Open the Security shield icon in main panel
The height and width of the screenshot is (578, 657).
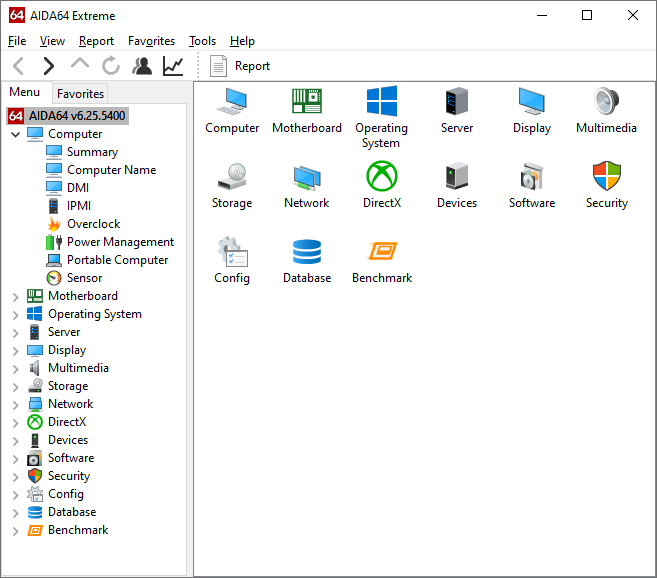coord(606,177)
